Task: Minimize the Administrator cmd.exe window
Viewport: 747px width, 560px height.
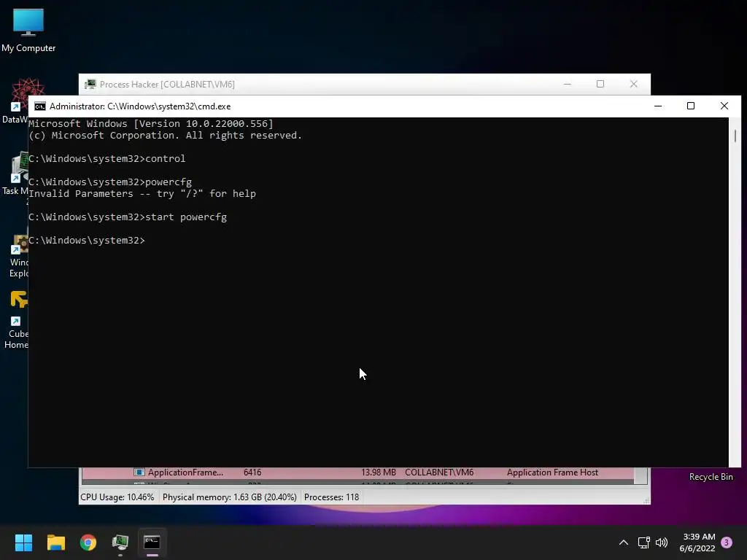Action: 658,106
